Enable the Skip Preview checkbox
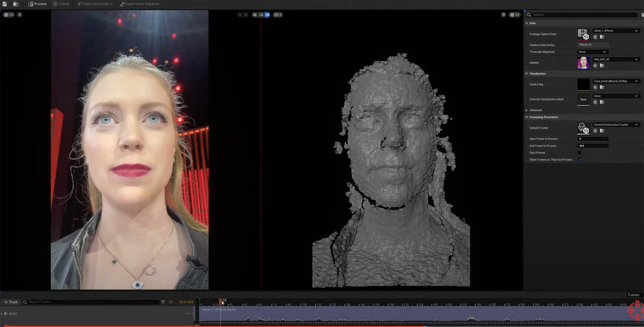This screenshot has height=327, width=644. click(579, 153)
